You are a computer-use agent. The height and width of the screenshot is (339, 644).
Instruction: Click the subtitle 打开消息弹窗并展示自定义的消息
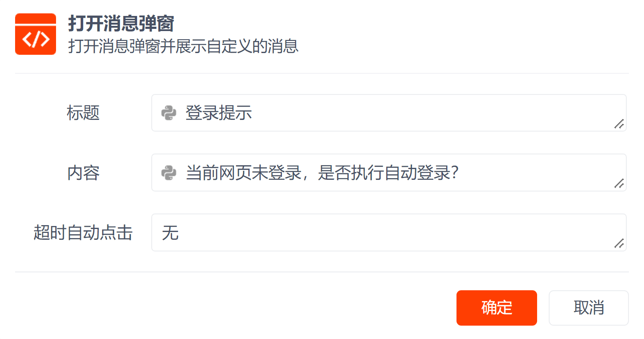point(183,46)
